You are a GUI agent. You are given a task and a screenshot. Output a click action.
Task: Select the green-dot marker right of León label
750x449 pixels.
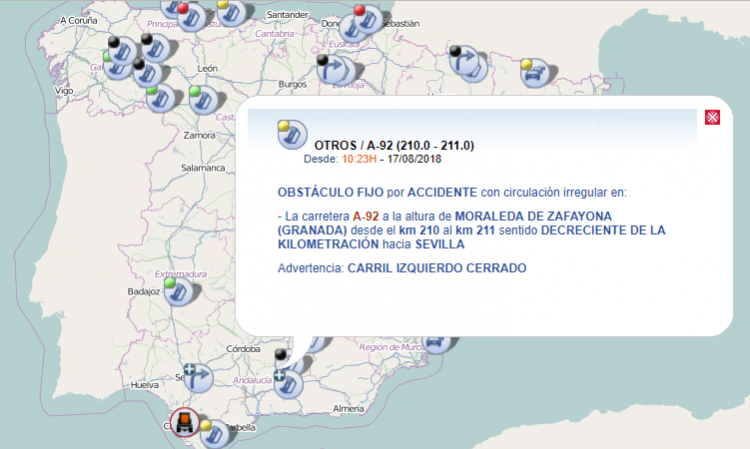202,99
